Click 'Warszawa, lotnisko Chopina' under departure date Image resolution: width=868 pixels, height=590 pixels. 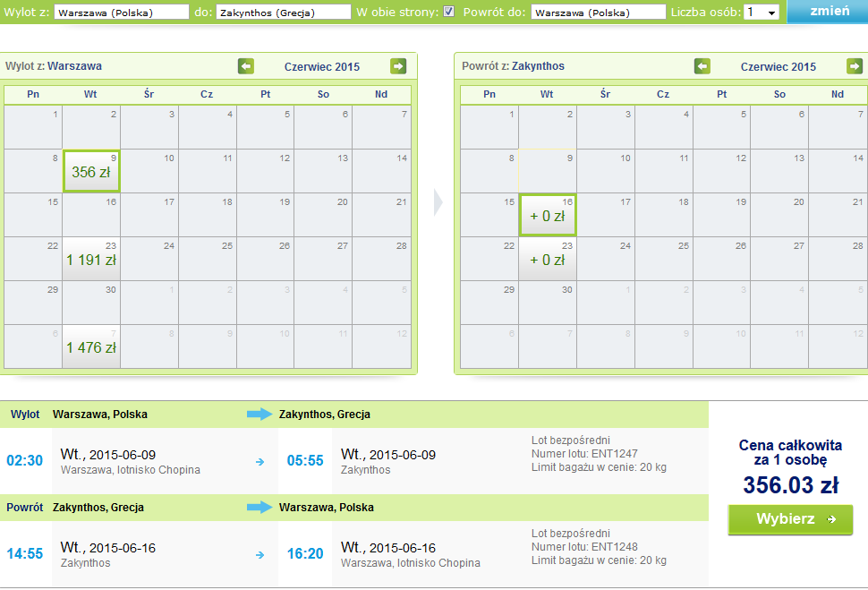(131, 470)
